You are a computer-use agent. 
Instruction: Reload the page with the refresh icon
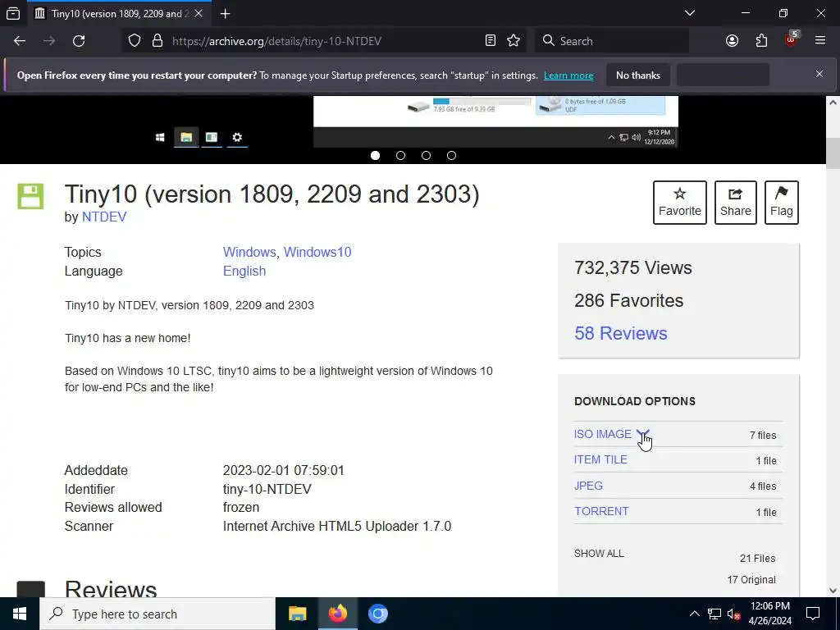coord(79,41)
